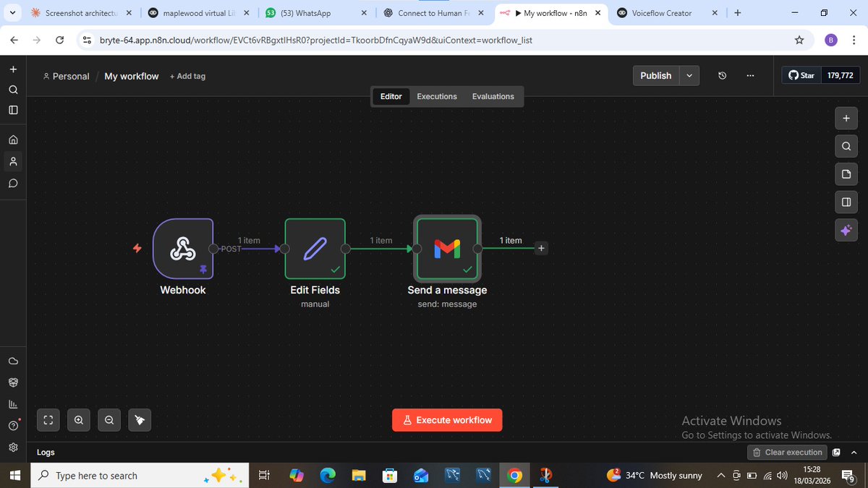Switch to Connect to Human browser tab
Screen dimensions: 868x488
(x=433, y=13)
